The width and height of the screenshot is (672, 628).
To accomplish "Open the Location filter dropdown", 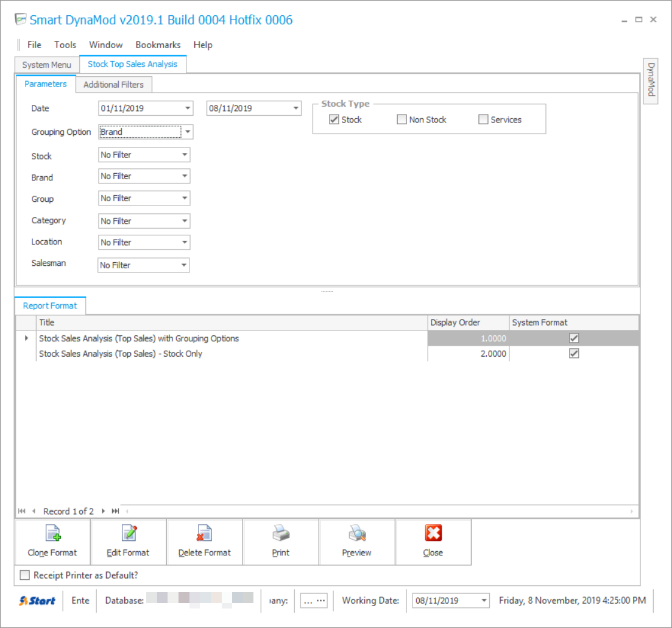I will [x=185, y=243].
